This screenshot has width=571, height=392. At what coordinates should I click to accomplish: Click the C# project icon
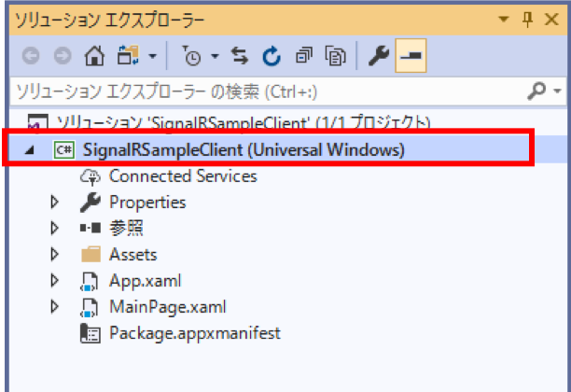pyautogui.click(x=64, y=149)
